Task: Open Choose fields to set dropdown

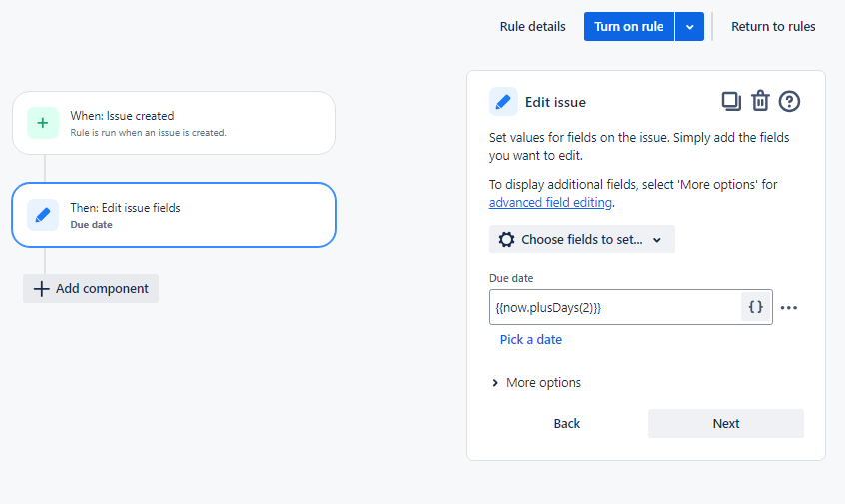Action: pos(581,240)
